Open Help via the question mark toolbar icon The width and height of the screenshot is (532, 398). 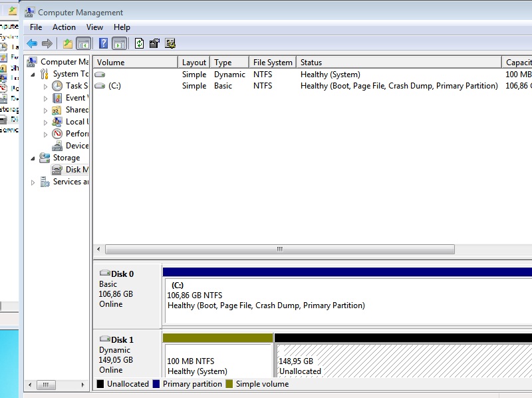103,43
